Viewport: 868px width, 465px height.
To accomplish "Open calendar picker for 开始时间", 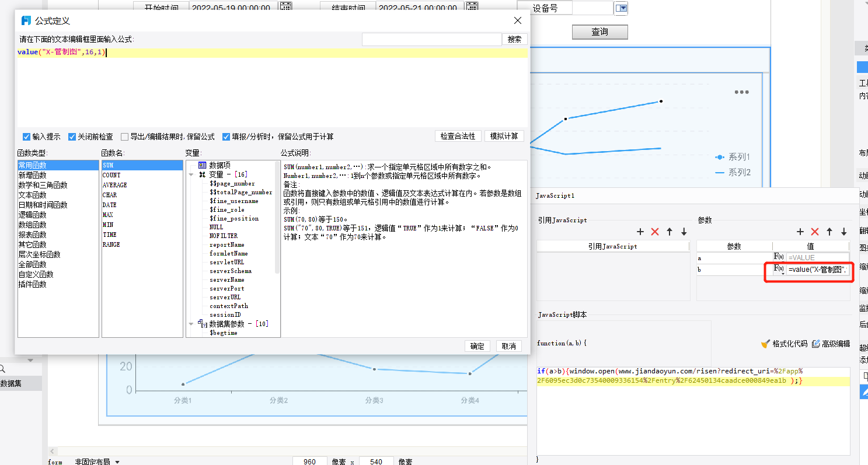I will 285,7.
